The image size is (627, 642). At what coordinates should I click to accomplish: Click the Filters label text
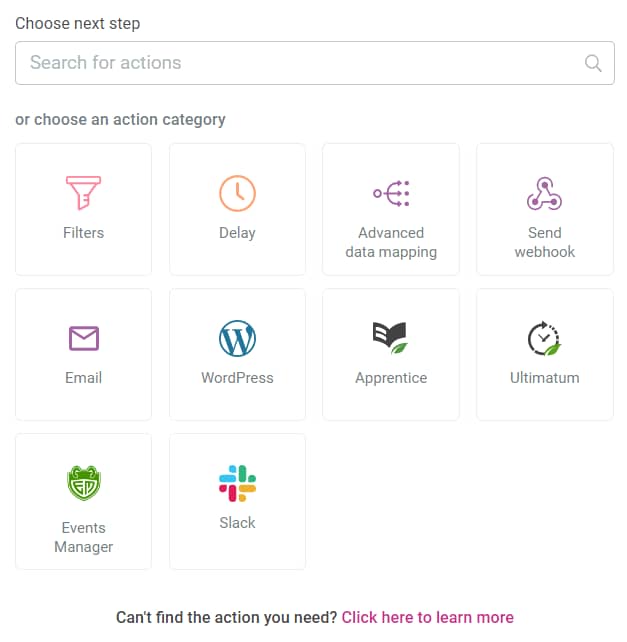(84, 233)
